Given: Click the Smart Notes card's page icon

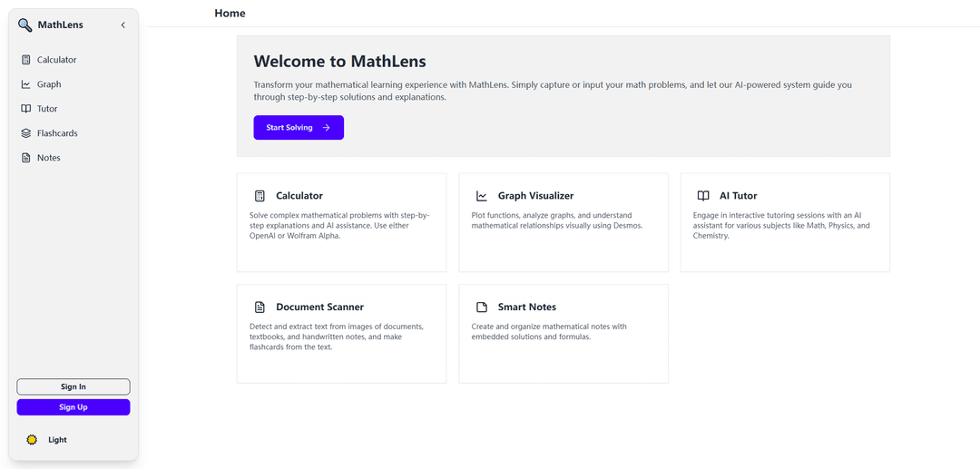Looking at the screenshot, I should click(x=481, y=308).
